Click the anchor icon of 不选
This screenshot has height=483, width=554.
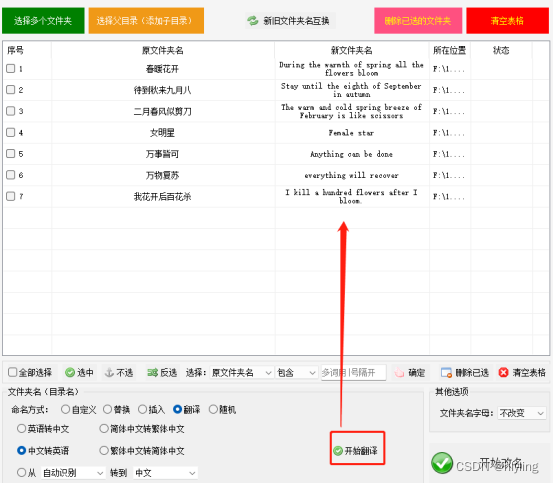110,372
